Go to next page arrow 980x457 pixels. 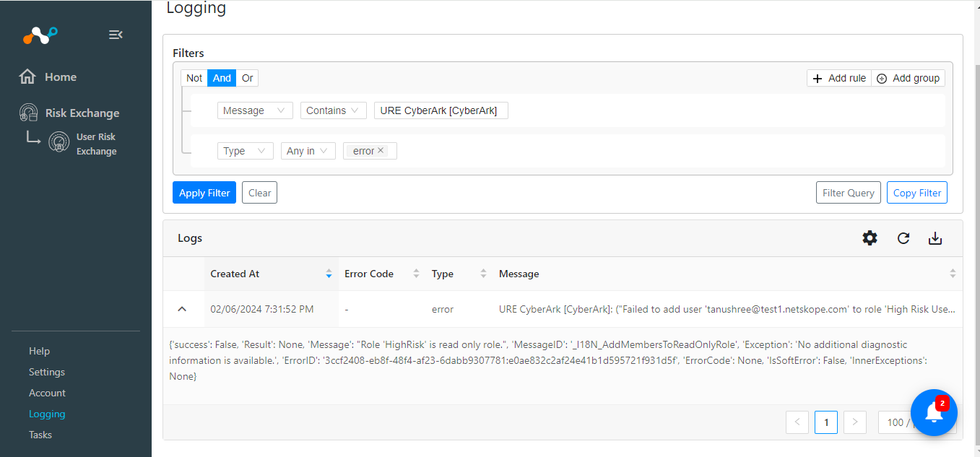[855, 422]
